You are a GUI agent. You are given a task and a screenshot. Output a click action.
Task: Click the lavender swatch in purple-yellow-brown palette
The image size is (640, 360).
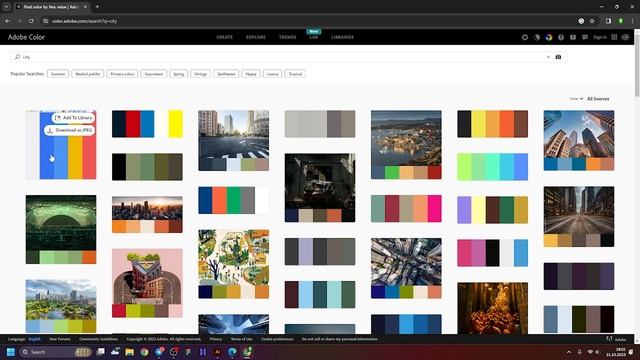[x=464, y=210]
